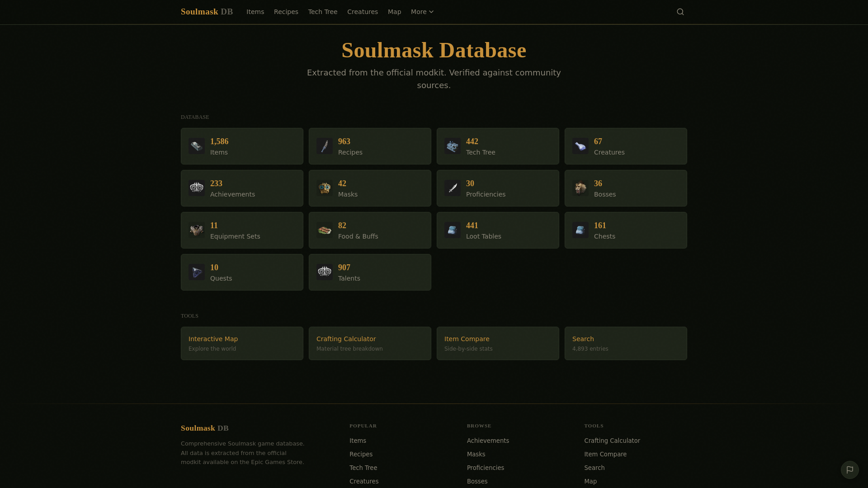Go to Tech Tree in navbar

click(x=323, y=12)
